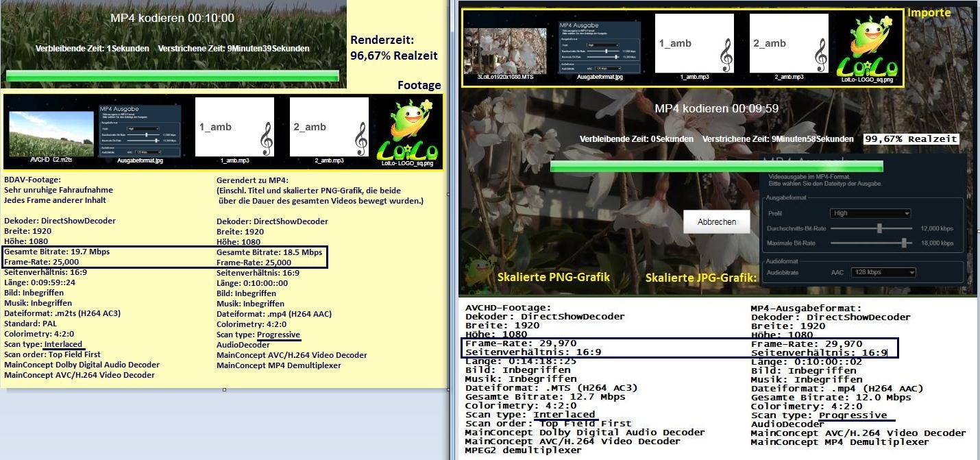
Task: Click the green progress bar under 00:09:59
Action: pyautogui.click(x=716, y=166)
